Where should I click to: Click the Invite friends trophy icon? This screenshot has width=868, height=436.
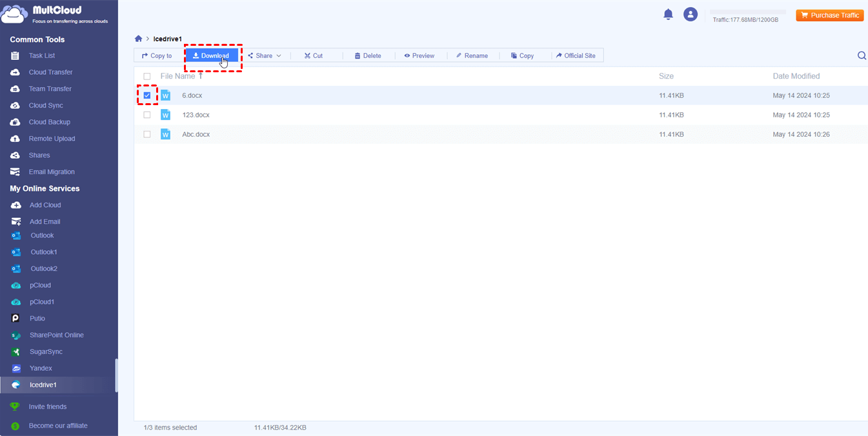(x=15, y=407)
